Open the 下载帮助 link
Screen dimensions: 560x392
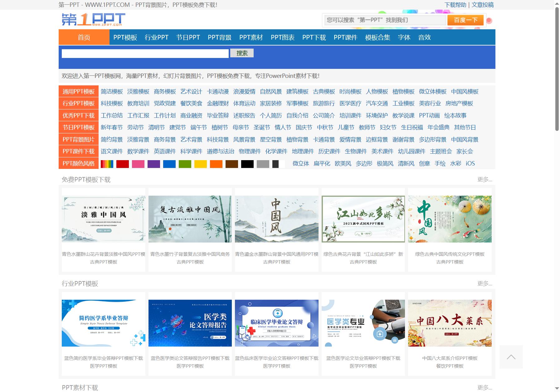coord(455,5)
